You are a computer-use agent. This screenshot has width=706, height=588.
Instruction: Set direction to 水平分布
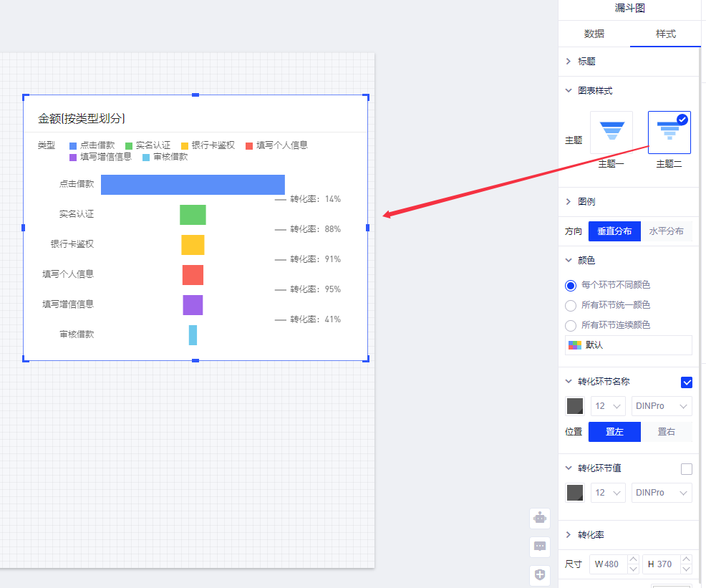tap(666, 231)
